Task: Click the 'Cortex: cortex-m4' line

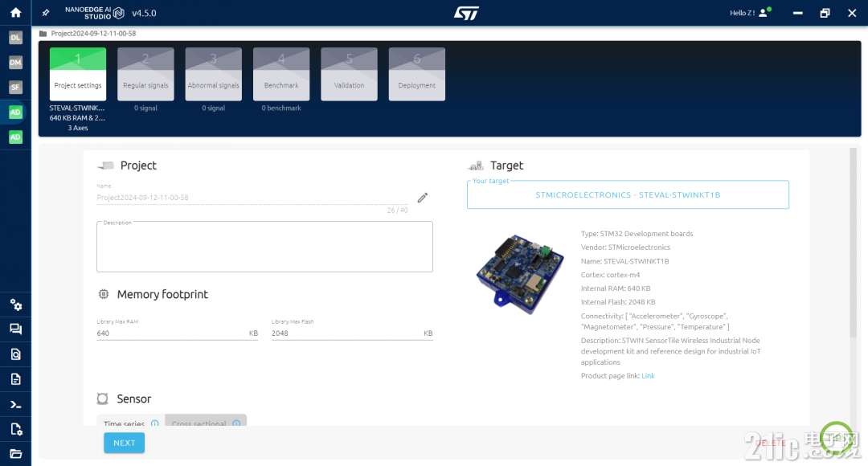Action: coord(610,275)
